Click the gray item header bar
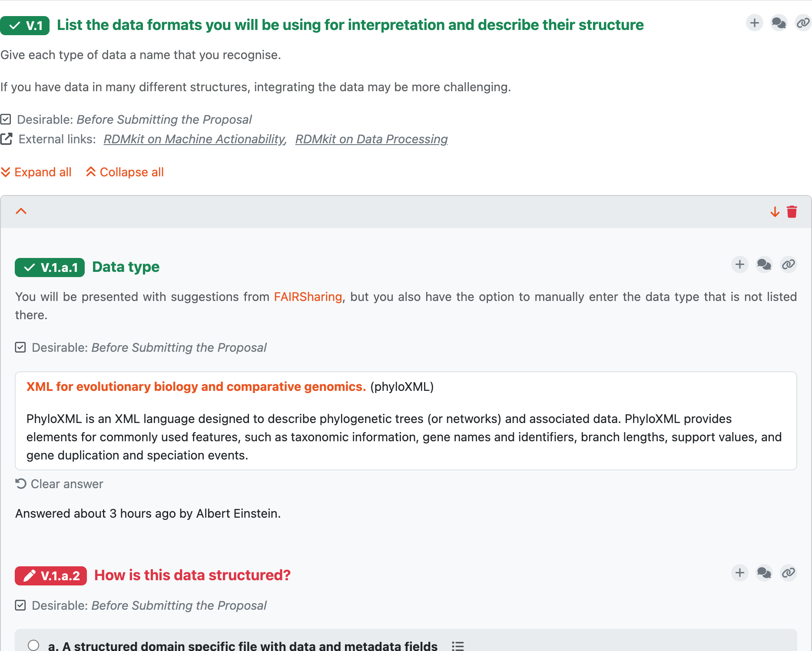Viewport: 812px width, 651px height. (406, 212)
